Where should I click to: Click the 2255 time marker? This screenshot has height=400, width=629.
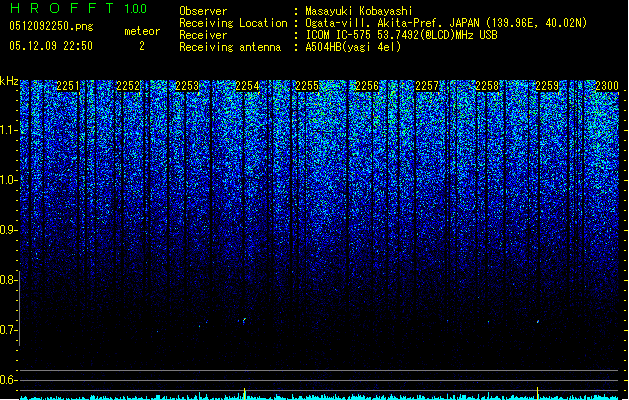coord(307,86)
